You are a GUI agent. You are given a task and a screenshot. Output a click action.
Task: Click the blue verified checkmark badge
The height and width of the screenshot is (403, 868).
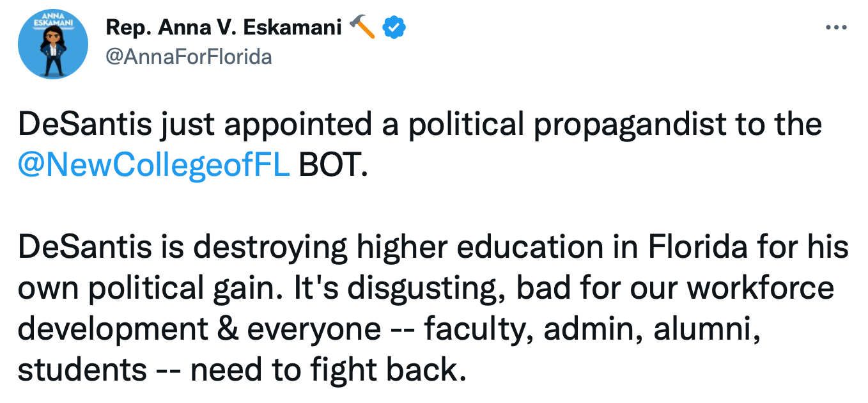394,28
